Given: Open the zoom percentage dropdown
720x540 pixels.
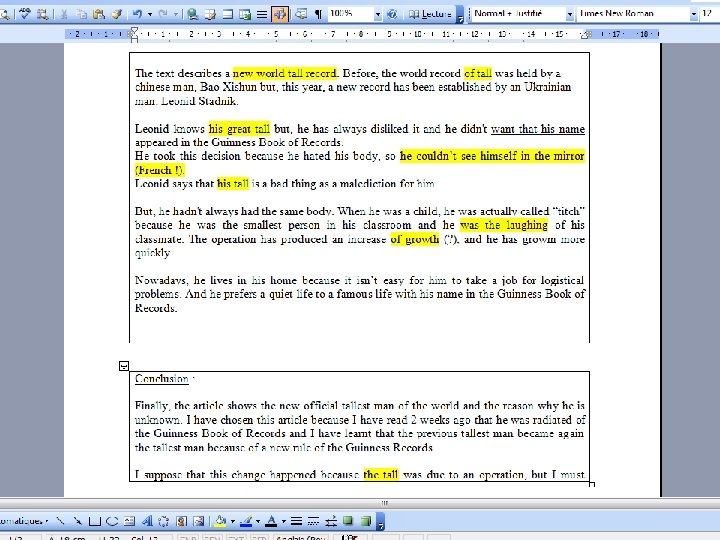Looking at the screenshot, I should tap(377, 14).
